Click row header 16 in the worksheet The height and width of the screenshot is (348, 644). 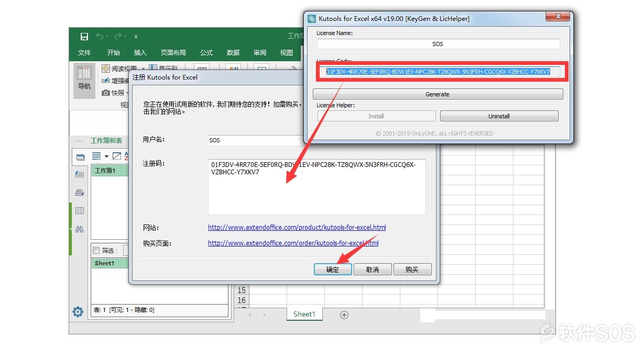pyautogui.click(x=242, y=300)
